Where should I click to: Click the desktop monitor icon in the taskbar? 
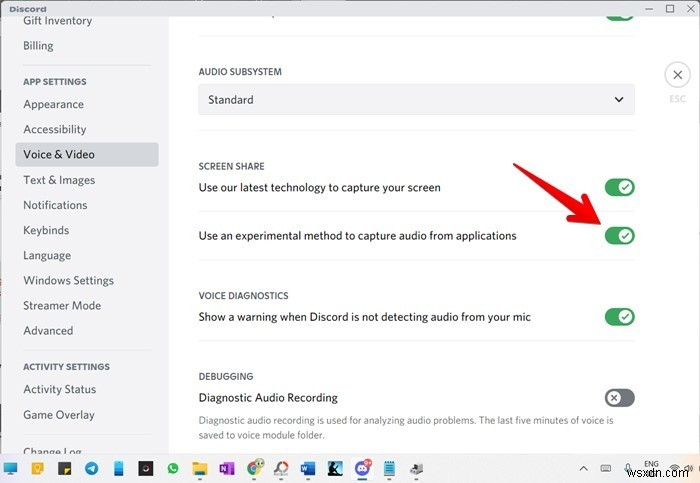click(x=11, y=469)
